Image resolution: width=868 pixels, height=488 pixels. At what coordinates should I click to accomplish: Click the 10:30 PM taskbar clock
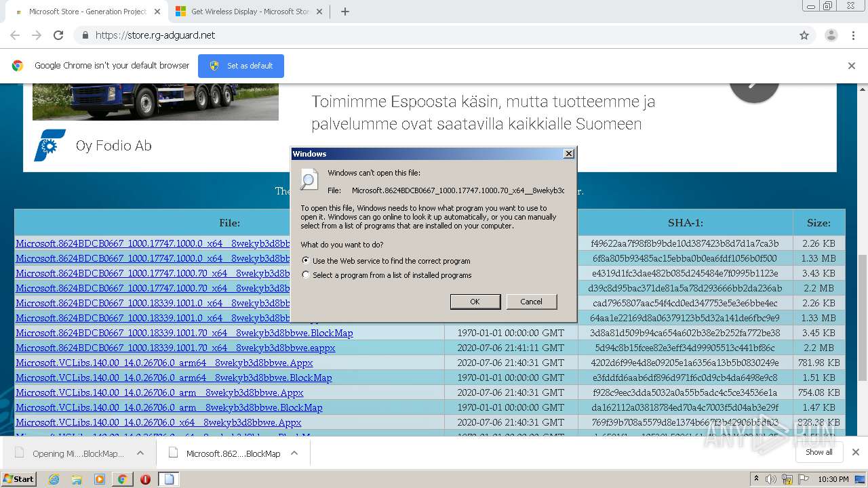(x=833, y=479)
